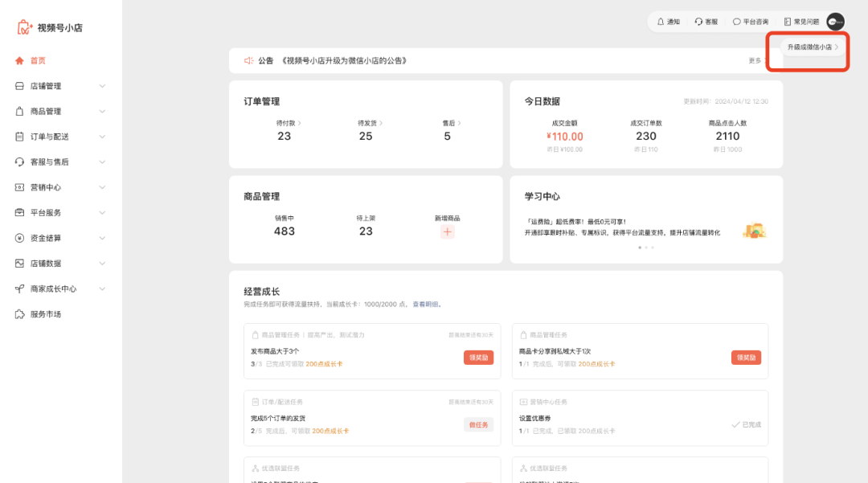Click a carousel dot under 学习中心

[641, 248]
